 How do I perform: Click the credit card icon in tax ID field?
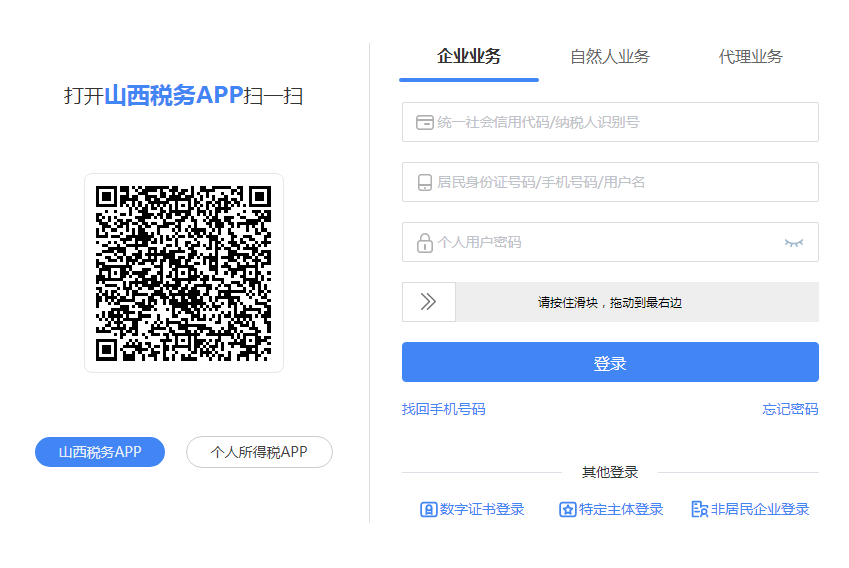[424, 122]
